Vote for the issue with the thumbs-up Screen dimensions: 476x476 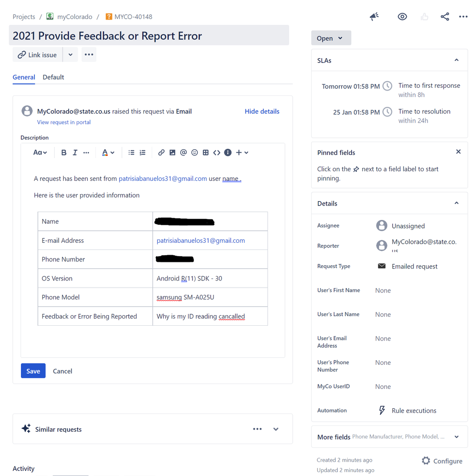pos(425,16)
